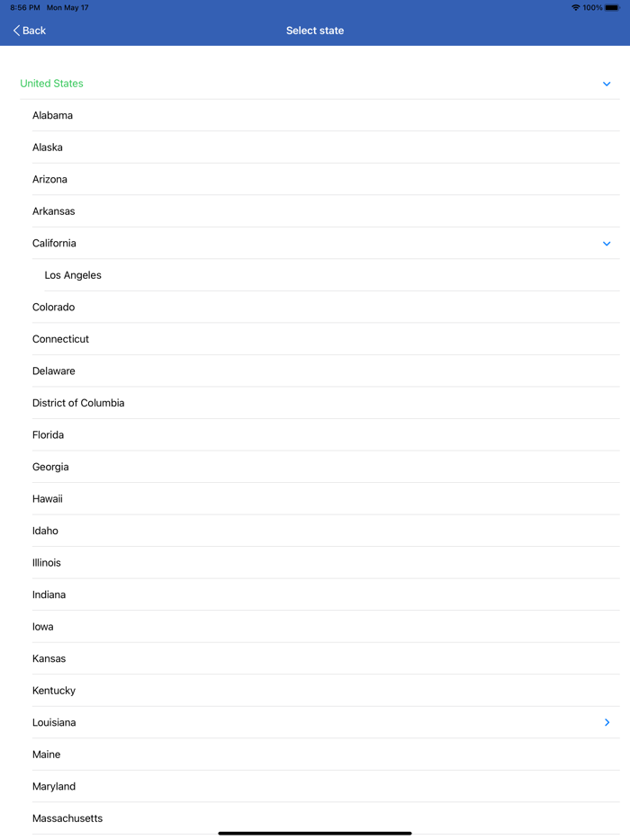Select United States from the list
Screen dimensions: 630x840
(51, 83)
